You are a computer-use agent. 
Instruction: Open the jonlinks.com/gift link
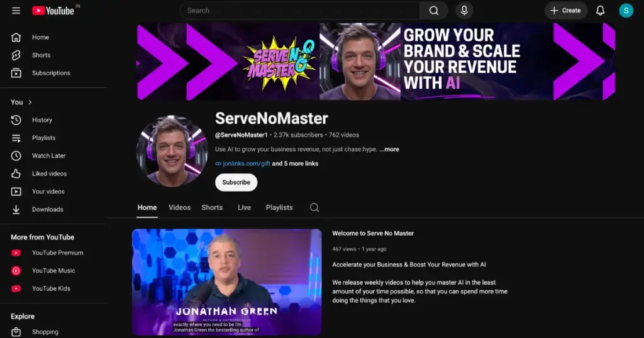coord(247,163)
